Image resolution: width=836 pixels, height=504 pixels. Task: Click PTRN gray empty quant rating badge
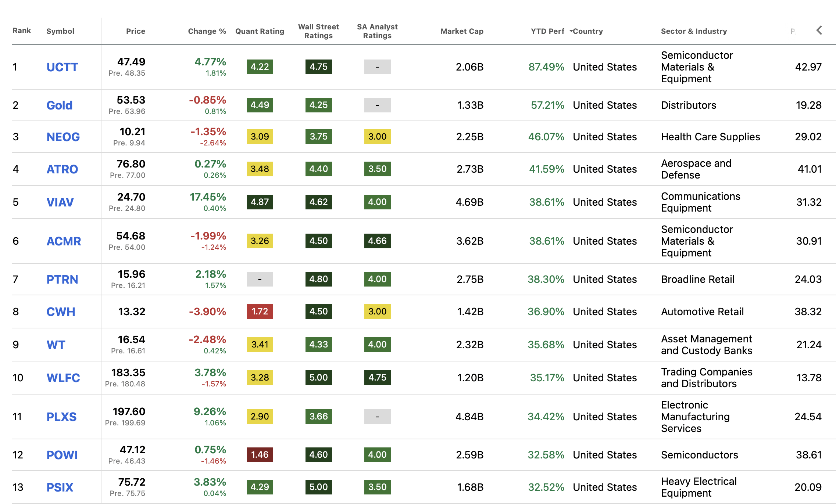260,279
